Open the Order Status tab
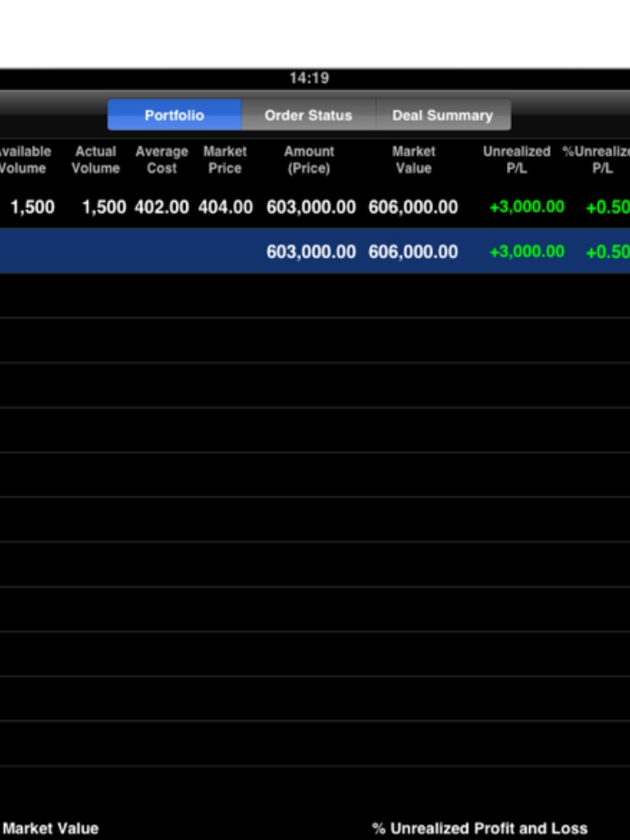The height and width of the screenshot is (840, 630). pos(308,115)
